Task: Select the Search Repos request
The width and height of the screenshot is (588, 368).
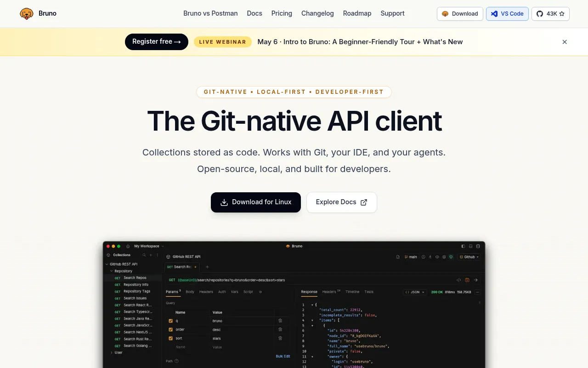Action: 132,278
